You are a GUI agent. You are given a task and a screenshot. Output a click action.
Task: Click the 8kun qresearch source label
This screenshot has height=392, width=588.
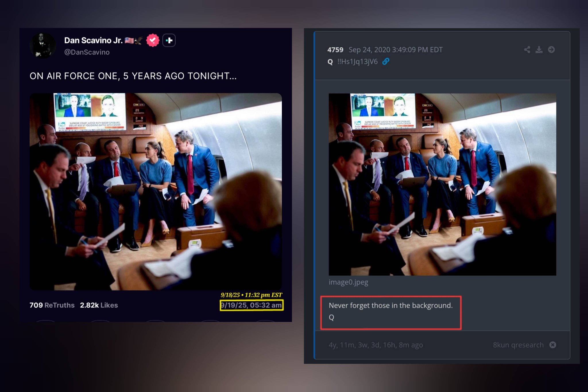click(x=518, y=345)
